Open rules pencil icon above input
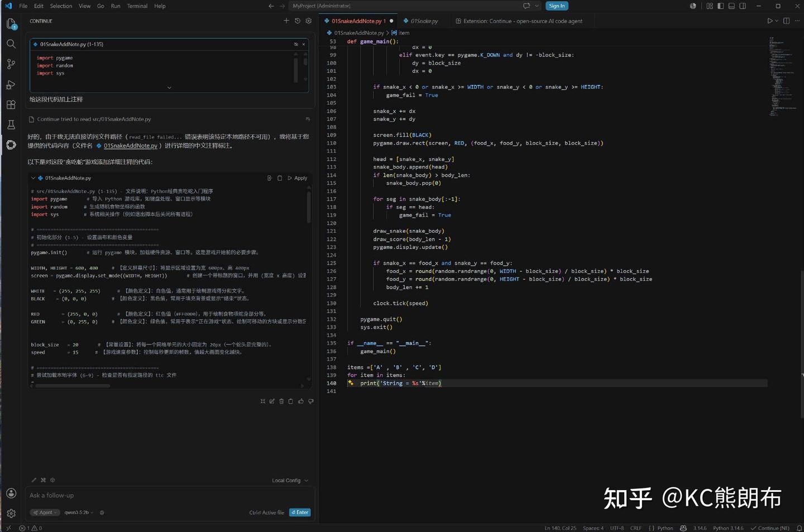804x532 pixels. click(x=33, y=480)
